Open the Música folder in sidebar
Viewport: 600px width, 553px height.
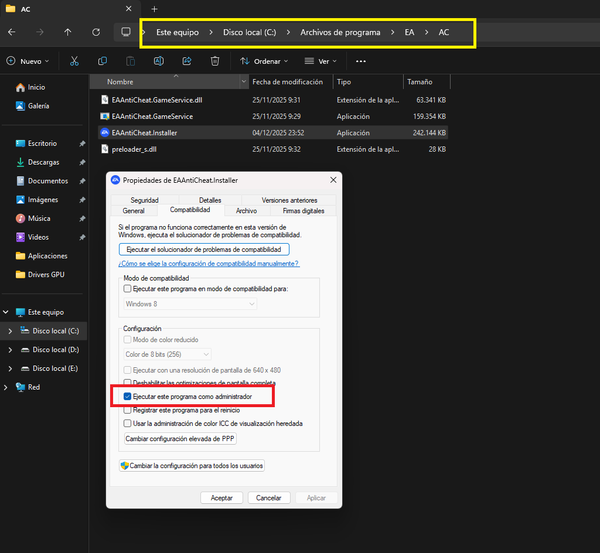click(39, 218)
